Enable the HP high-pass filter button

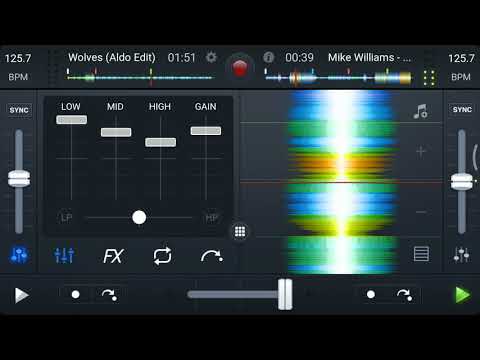(x=211, y=218)
